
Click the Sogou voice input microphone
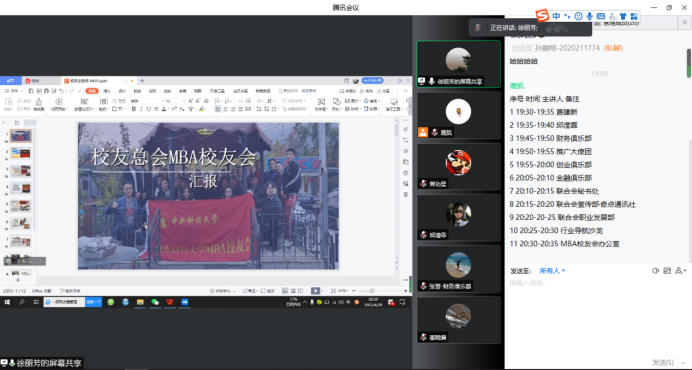click(x=589, y=16)
